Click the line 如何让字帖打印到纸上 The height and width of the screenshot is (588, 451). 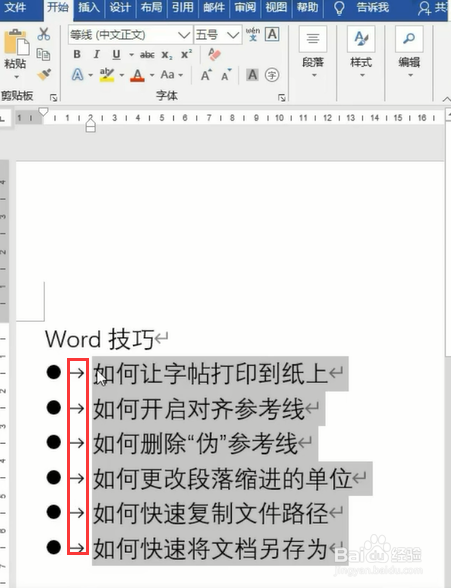point(210,374)
